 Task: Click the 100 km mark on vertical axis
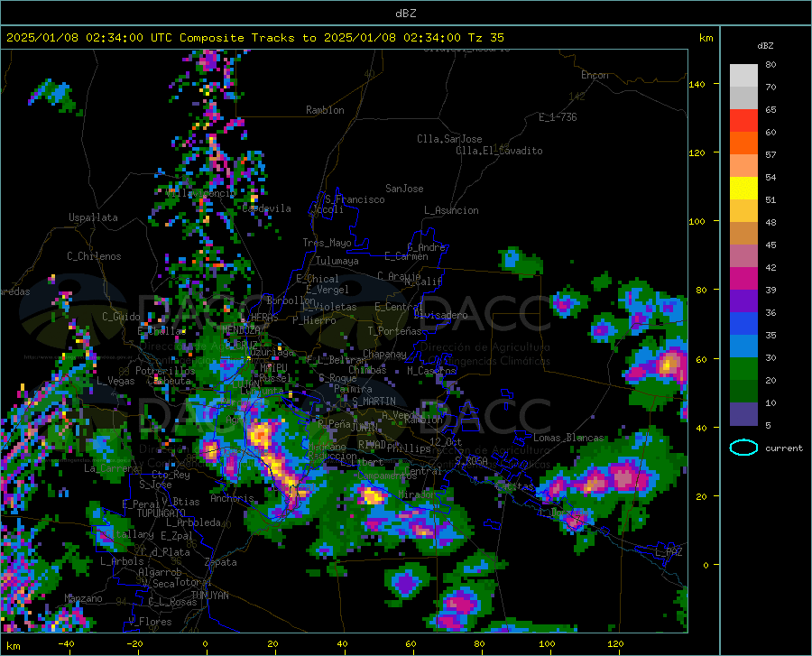click(697, 222)
